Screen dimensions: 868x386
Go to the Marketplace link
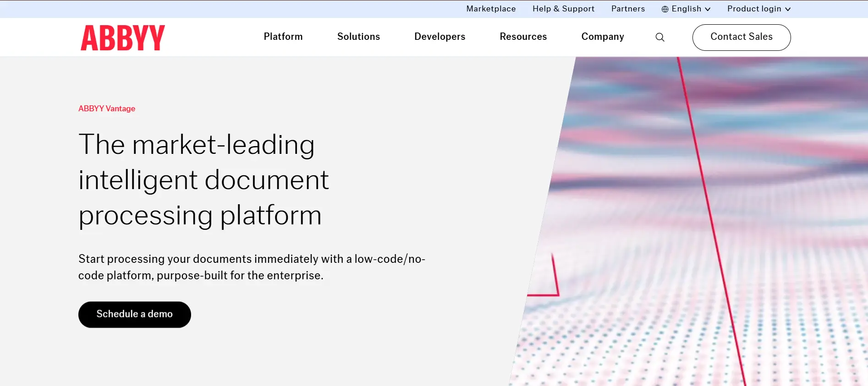pyautogui.click(x=491, y=9)
